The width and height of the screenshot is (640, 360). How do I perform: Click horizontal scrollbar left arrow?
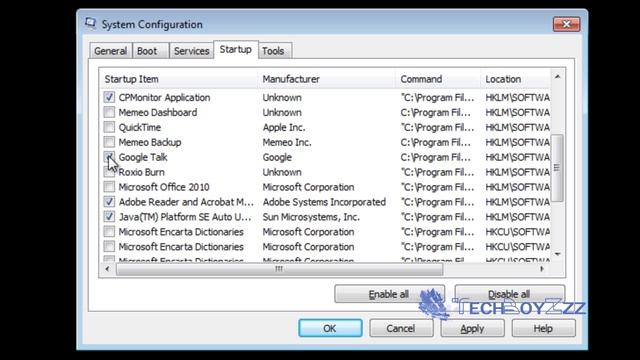tap(107, 269)
